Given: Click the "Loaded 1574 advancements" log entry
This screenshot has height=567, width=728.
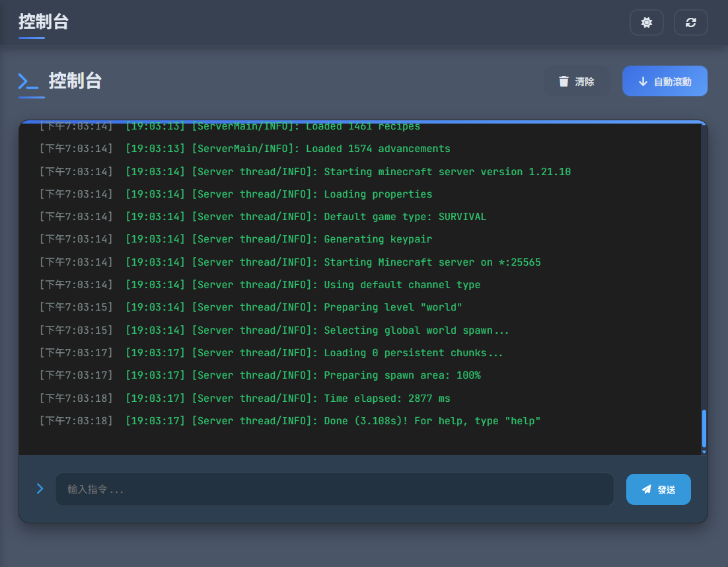Looking at the screenshot, I should 288,149.
